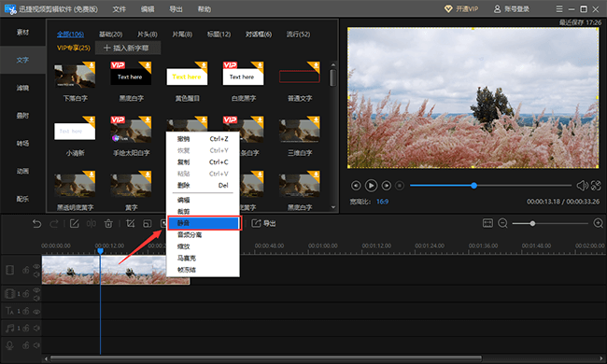Hide the main video track with its eye icon

tap(36, 267)
